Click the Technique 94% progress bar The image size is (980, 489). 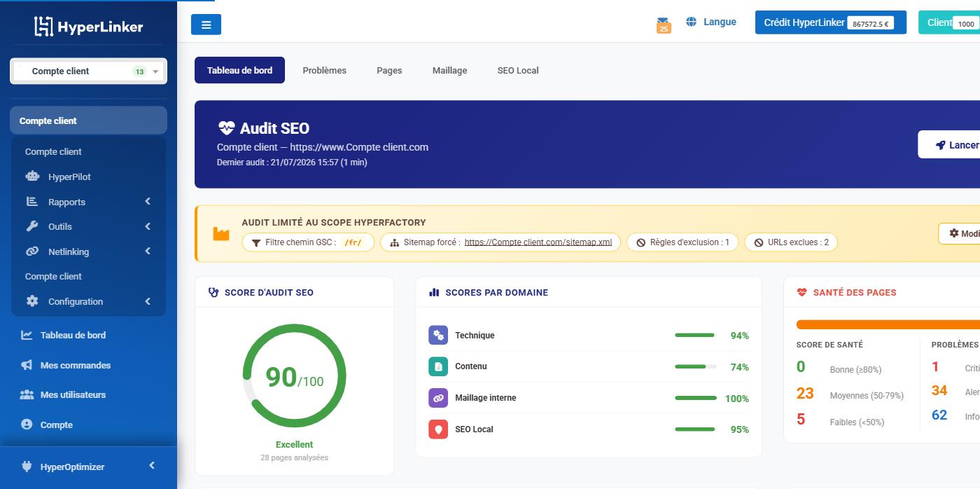point(695,335)
